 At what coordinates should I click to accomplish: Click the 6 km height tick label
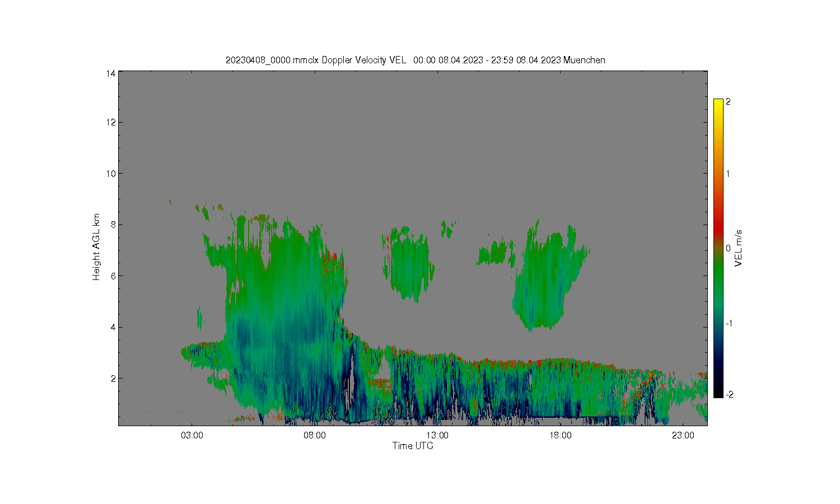click(x=113, y=276)
